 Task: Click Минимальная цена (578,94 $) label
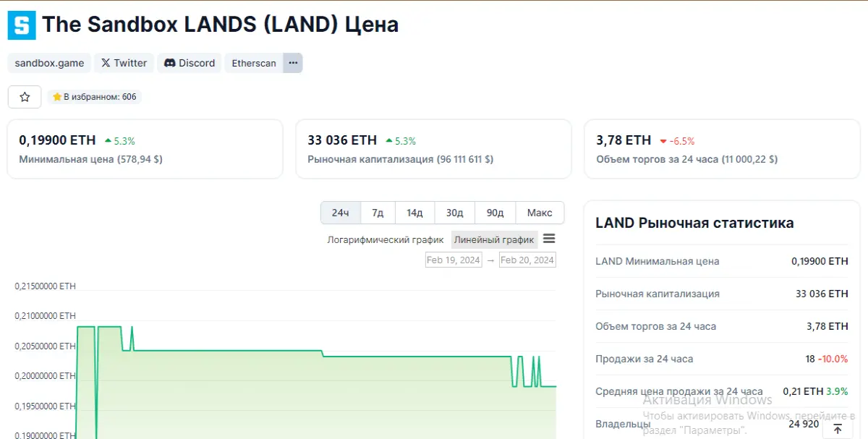click(x=90, y=159)
